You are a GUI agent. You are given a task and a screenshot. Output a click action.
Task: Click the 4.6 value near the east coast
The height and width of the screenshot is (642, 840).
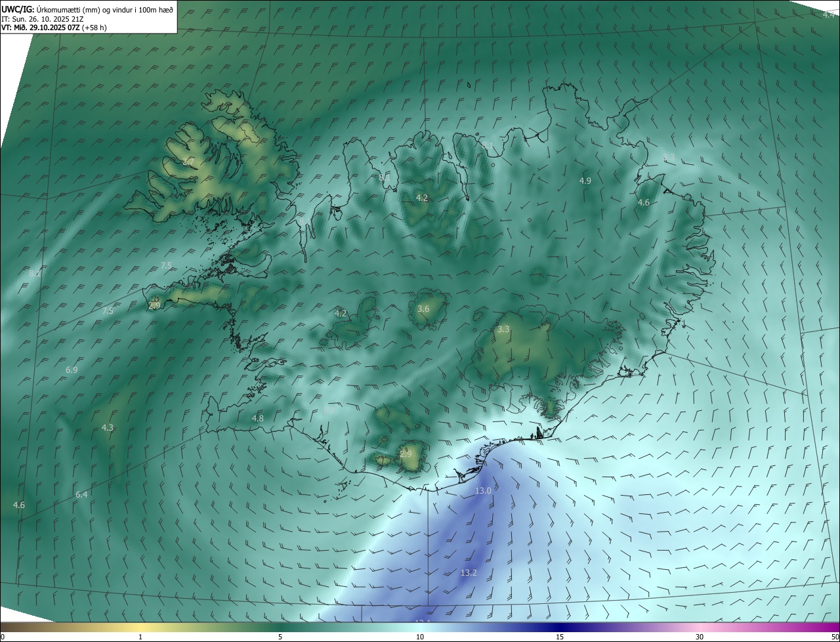click(644, 203)
